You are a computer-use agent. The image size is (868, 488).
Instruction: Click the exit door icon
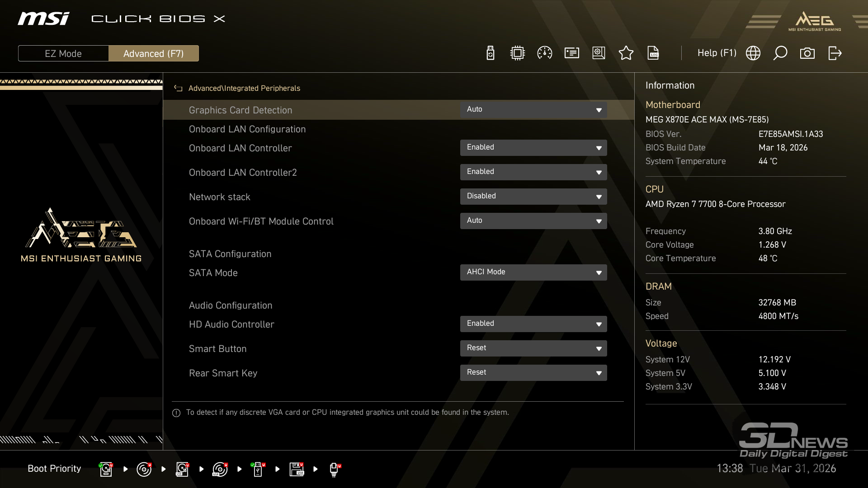(835, 53)
